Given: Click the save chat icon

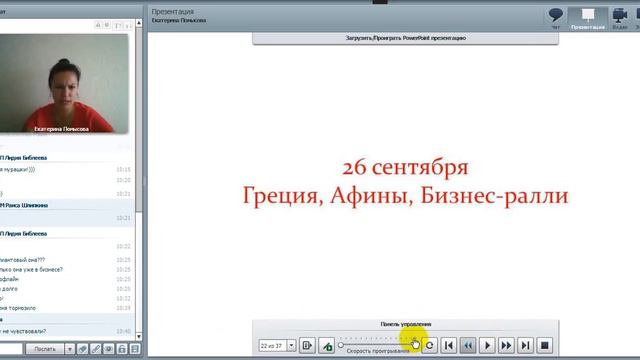Looking at the screenshot, I should [135, 349].
